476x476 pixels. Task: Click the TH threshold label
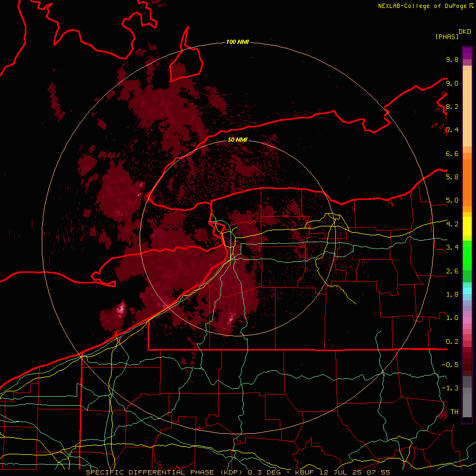click(x=454, y=412)
